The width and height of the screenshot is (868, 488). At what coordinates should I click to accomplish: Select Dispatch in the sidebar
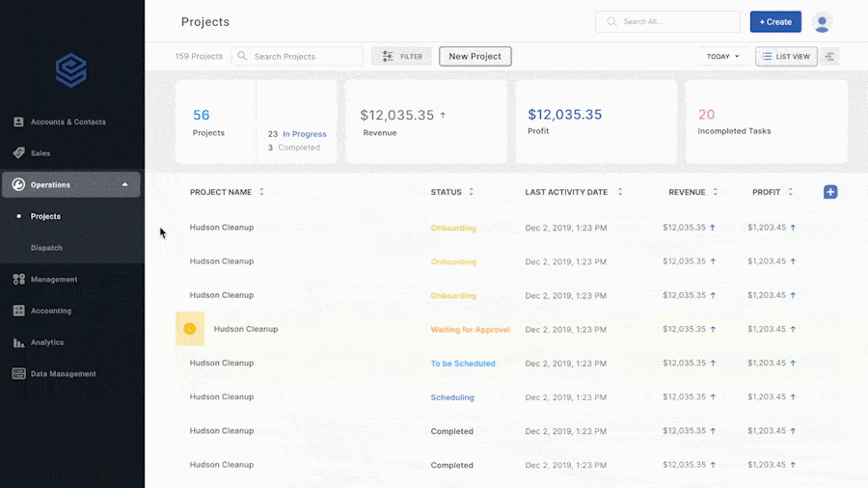pyautogui.click(x=46, y=248)
